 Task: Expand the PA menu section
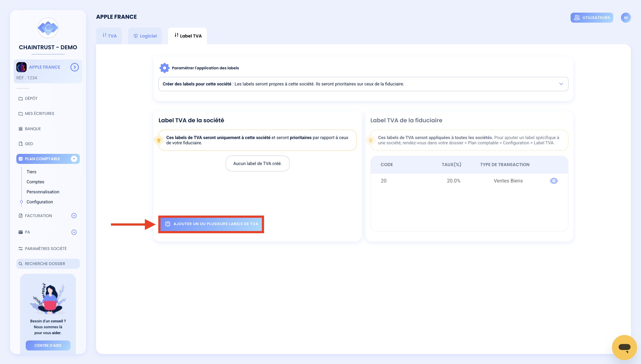(x=74, y=232)
